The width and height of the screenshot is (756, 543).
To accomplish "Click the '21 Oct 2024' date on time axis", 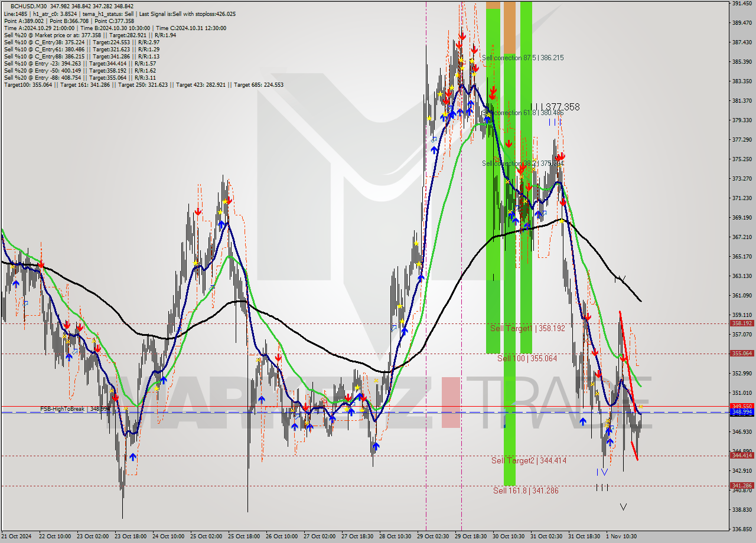I will (x=16, y=537).
